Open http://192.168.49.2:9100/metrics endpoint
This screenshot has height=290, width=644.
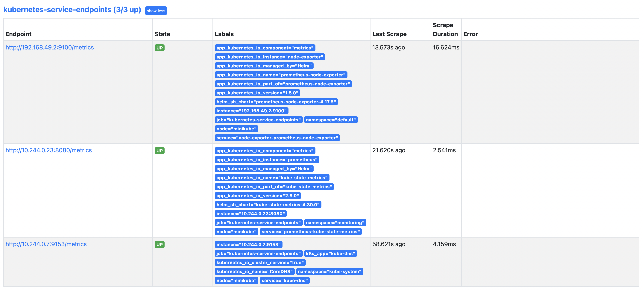[x=49, y=47]
